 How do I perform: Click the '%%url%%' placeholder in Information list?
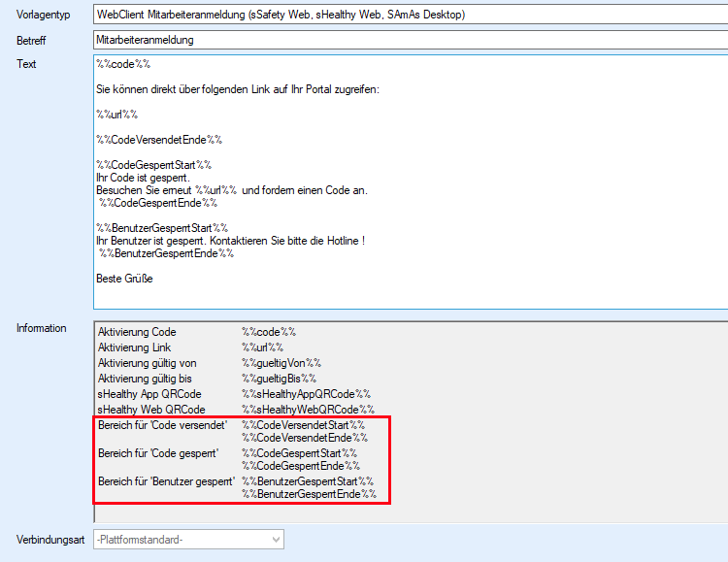point(262,347)
